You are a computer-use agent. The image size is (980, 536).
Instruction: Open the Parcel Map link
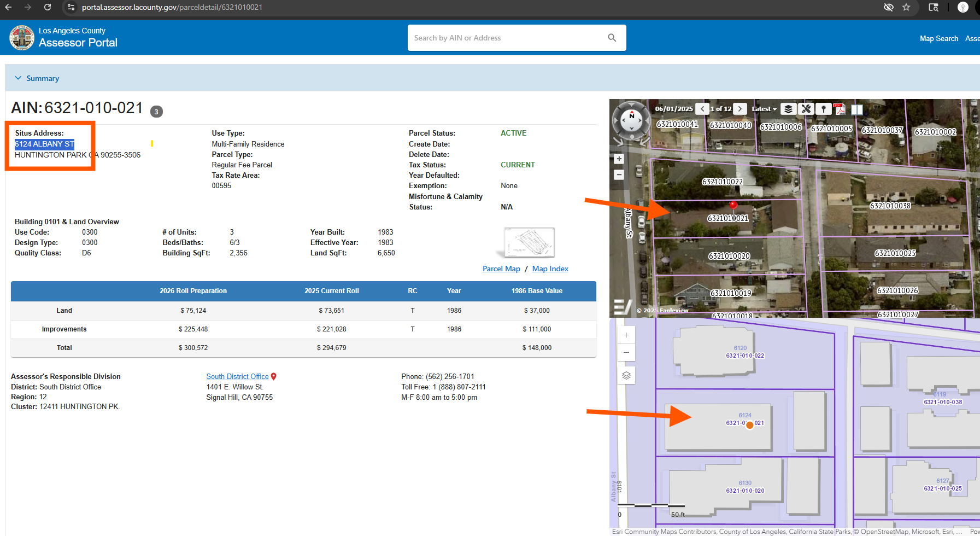pos(501,269)
